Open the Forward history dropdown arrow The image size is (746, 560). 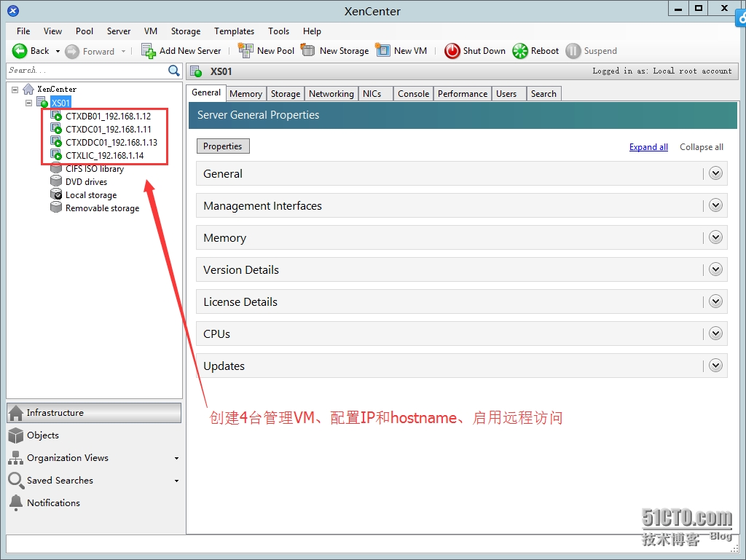[124, 52]
